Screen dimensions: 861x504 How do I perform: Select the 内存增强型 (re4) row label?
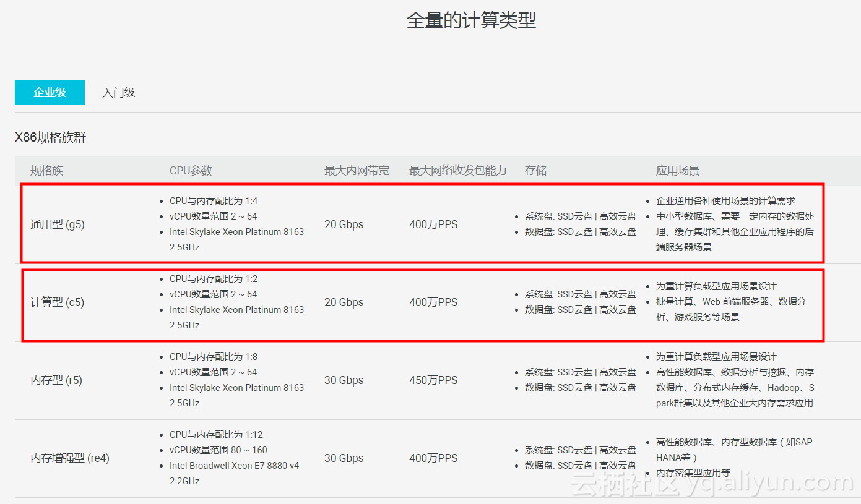click(70, 458)
